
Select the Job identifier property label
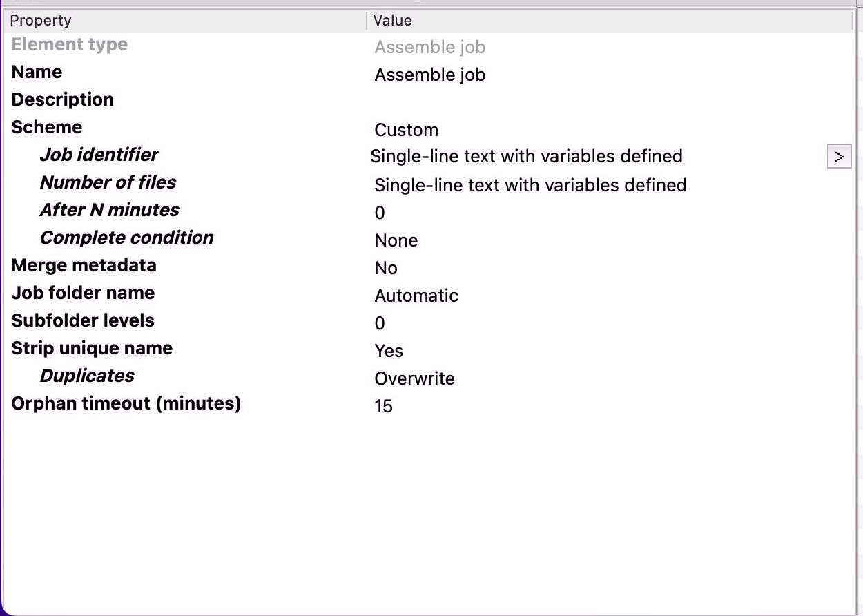(99, 154)
